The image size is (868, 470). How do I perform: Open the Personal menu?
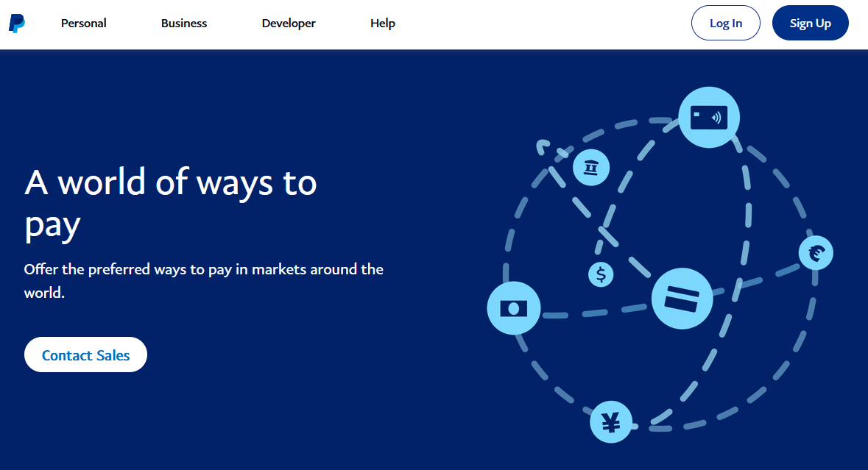click(83, 24)
